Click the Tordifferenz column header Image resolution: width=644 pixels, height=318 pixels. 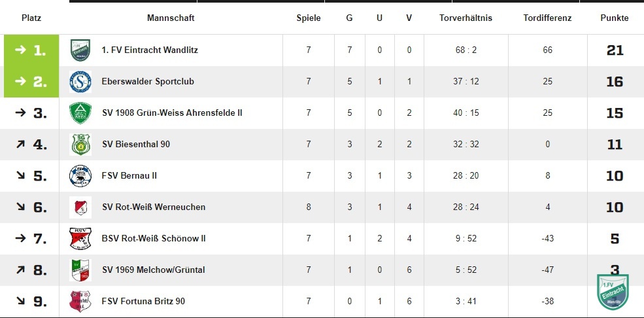(547, 18)
